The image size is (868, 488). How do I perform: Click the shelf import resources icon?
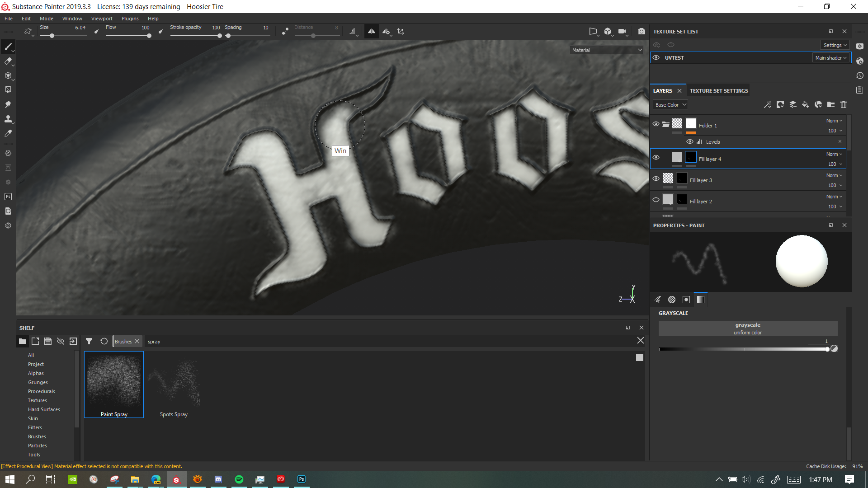[x=73, y=341]
